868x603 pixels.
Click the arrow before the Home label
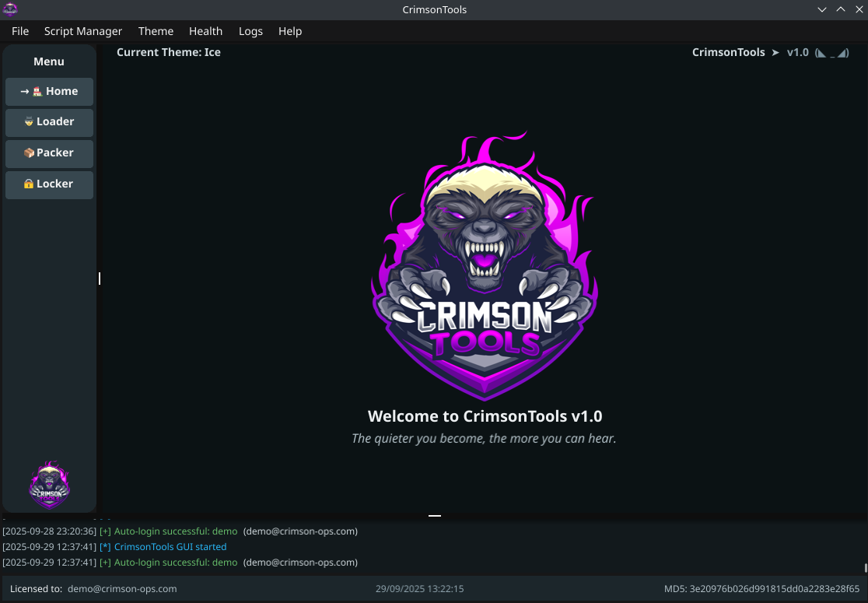pyautogui.click(x=23, y=91)
